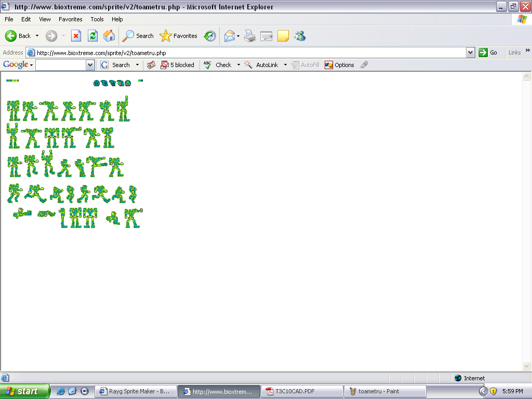Expand the Mail button dropdown arrow

click(x=238, y=36)
